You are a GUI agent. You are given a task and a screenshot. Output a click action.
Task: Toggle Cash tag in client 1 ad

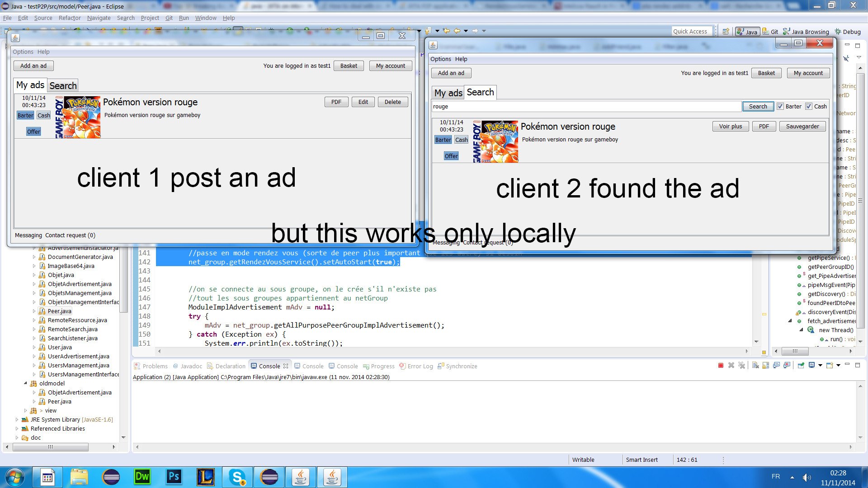44,115
